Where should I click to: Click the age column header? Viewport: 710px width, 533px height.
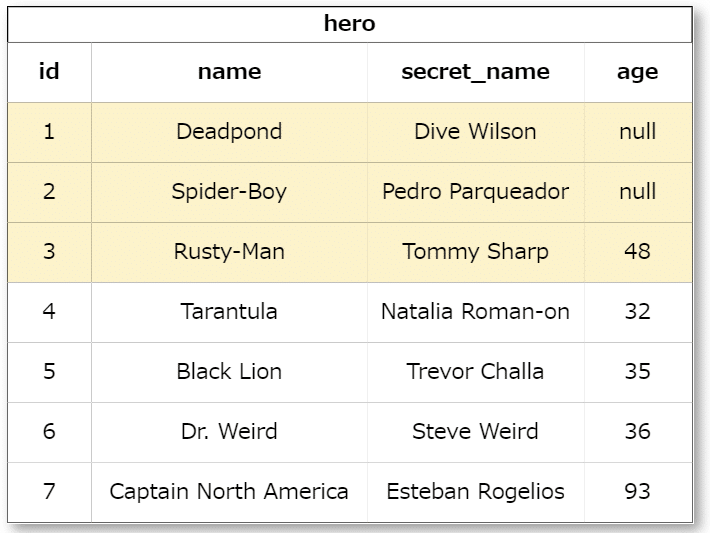637,71
